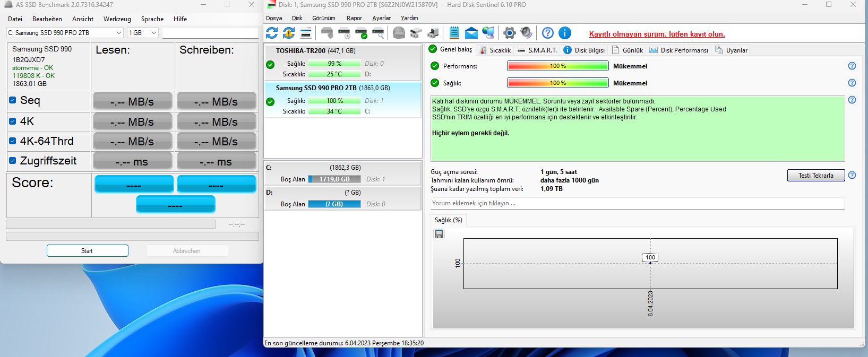Toggle the 4K-64Thrd checkbox
868x357 pixels.
pyautogui.click(x=13, y=141)
